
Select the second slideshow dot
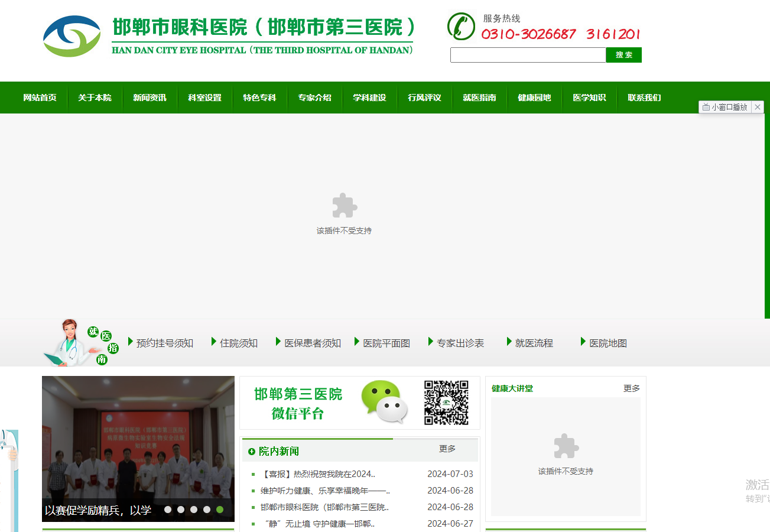pos(181,510)
